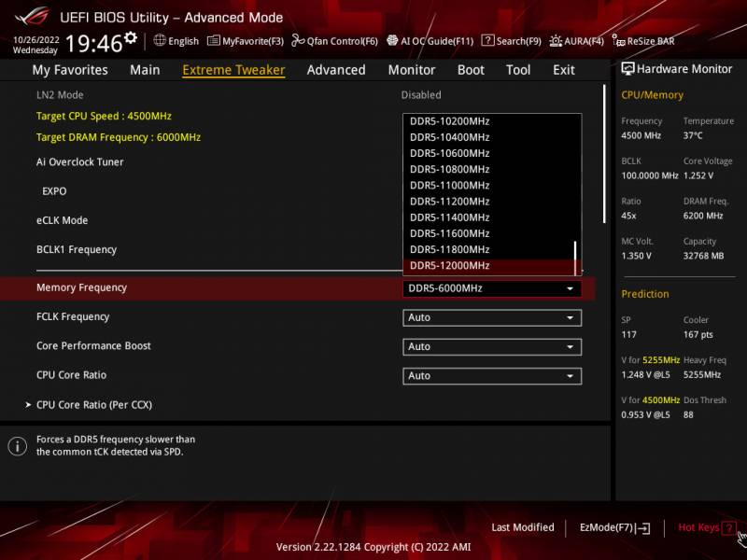Click the Hardware Monitor screen icon

click(x=627, y=69)
